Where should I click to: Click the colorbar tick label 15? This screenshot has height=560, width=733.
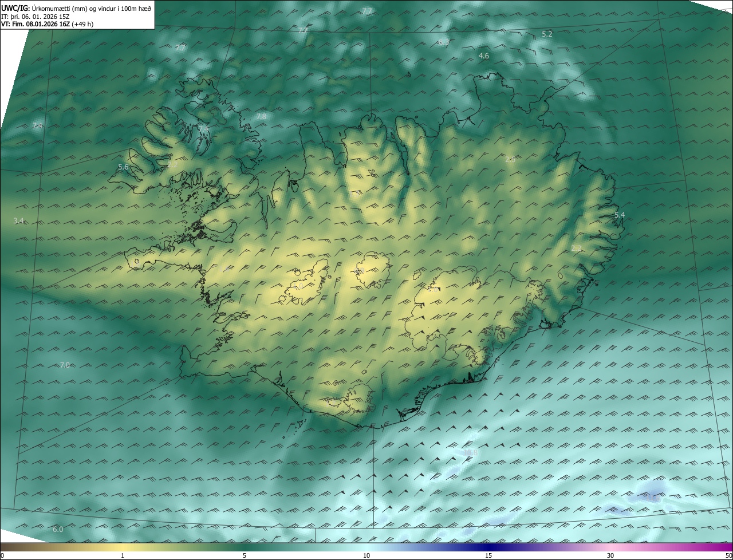(x=488, y=556)
